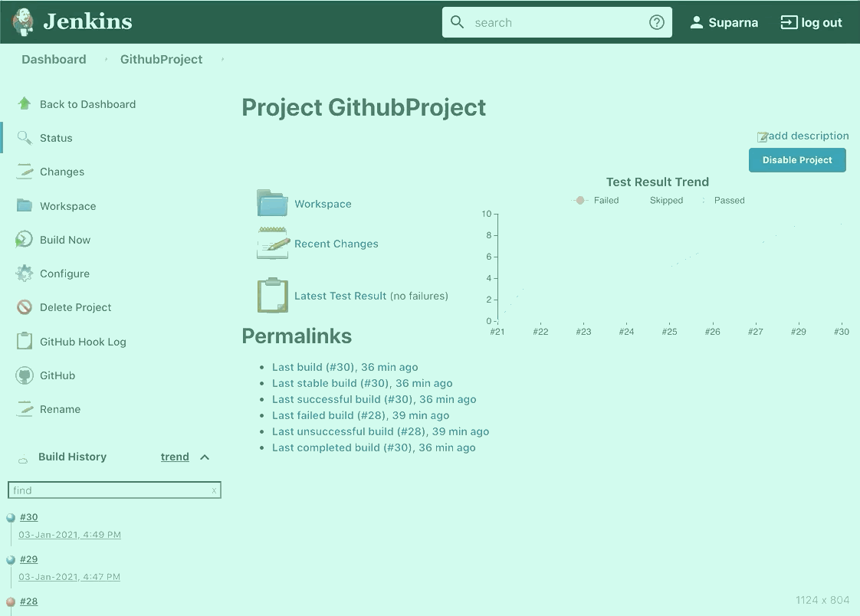Click the Rename notepad icon

coord(24,409)
